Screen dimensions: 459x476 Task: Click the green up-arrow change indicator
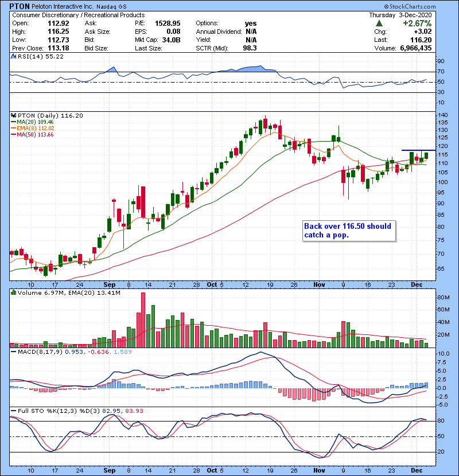point(379,24)
